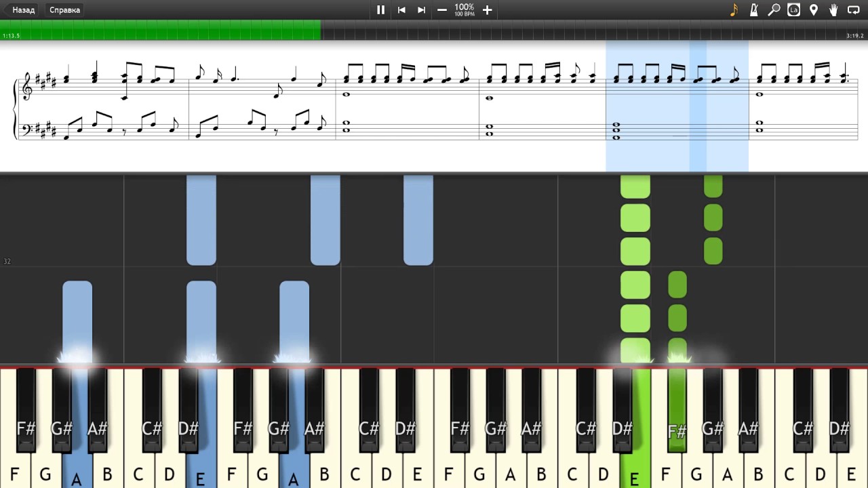Toggle the metronome icon

(753, 10)
